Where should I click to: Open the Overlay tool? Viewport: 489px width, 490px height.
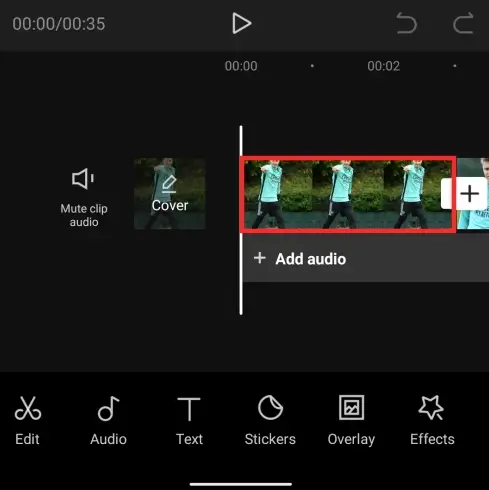click(351, 421)
